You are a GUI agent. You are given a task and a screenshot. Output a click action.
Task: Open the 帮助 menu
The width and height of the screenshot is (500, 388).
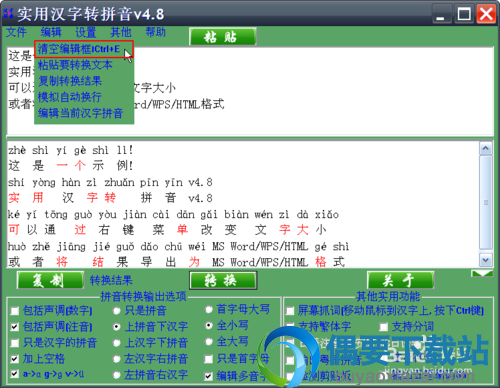155,32
